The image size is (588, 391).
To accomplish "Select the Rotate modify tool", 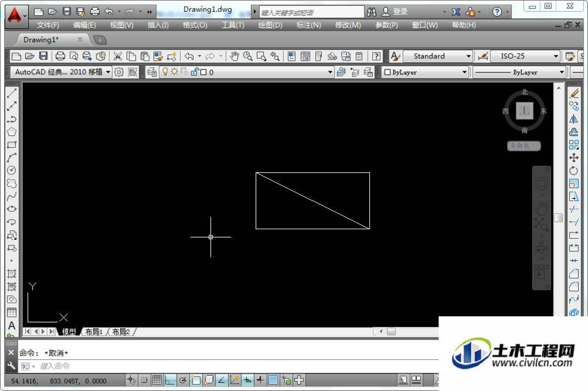I will [574, 171].
